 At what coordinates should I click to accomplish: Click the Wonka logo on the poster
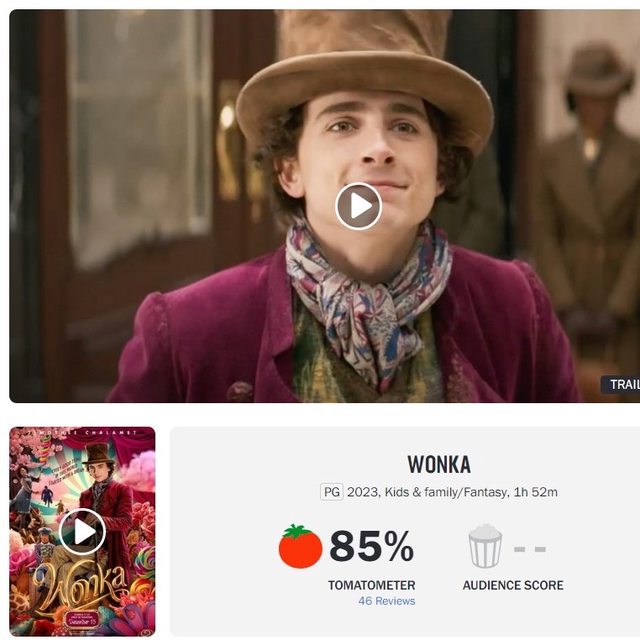point(80,586)
